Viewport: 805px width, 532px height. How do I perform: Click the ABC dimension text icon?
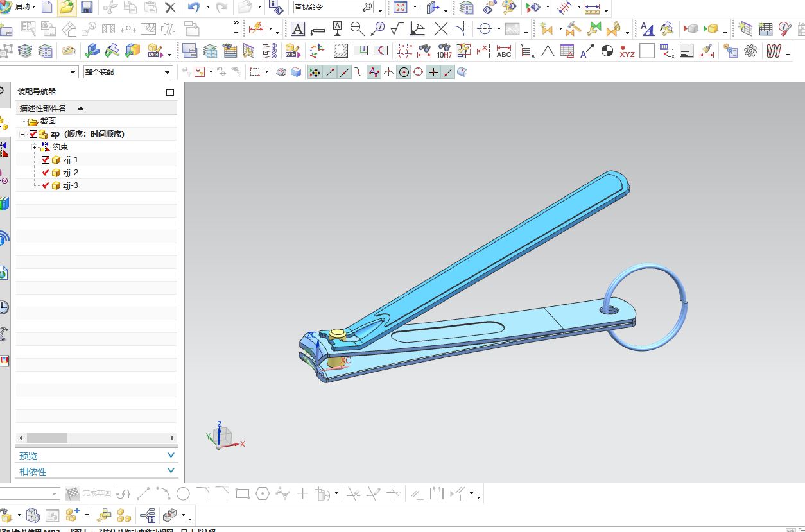click(x=504, y=51)
